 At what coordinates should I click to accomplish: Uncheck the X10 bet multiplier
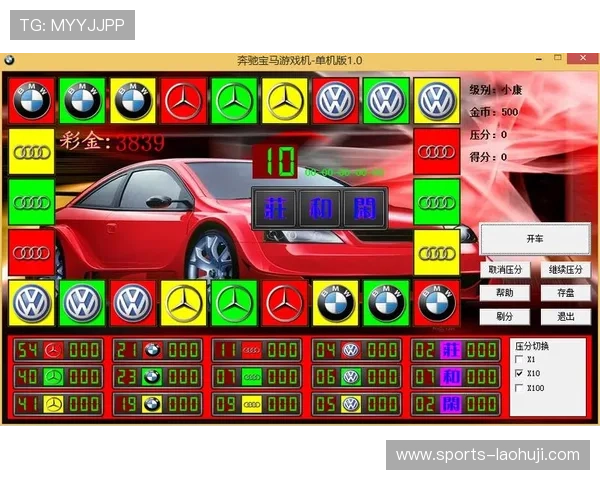517,373
